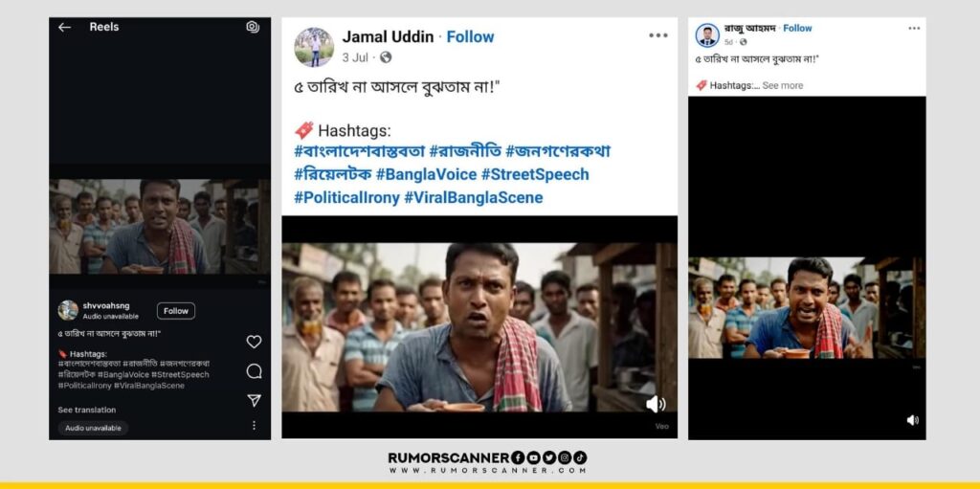The height and width of the screenshot is (489, 980).
Task: Open রাজু আহমদ post options menu
Action: (x=914, y=28)
